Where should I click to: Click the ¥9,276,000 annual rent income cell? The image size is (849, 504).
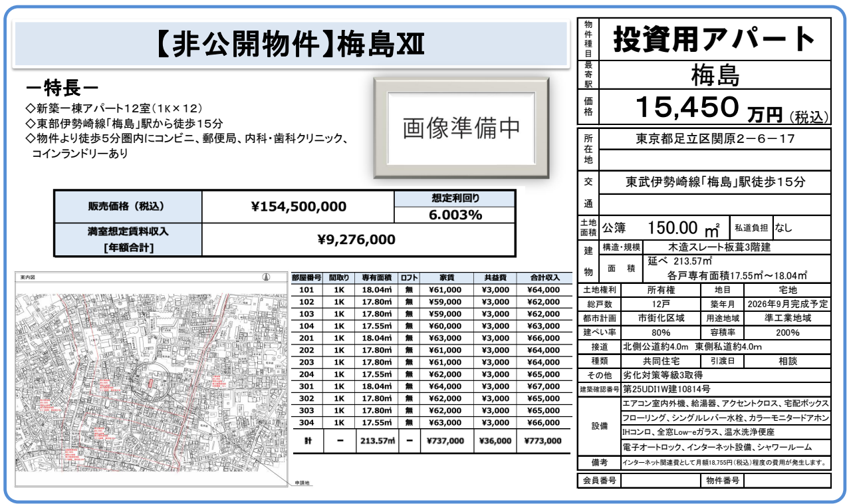356,239
